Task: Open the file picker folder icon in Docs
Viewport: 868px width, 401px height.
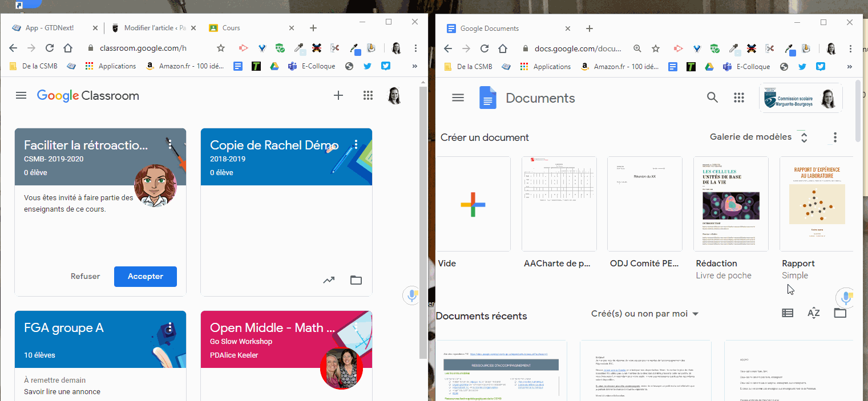Action: 840,313
